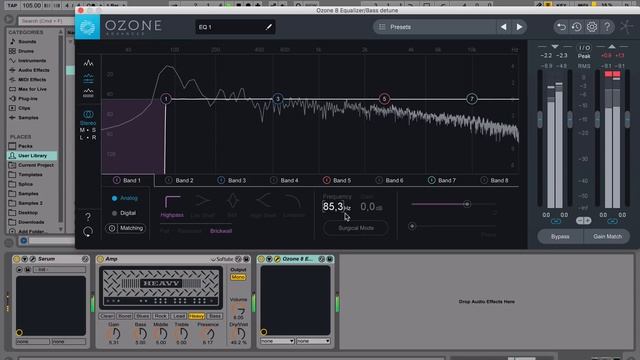The width and height of the screenshot is (640, 360).
Task: Select the Low Shelf filter shape
Action: point(202,206)
